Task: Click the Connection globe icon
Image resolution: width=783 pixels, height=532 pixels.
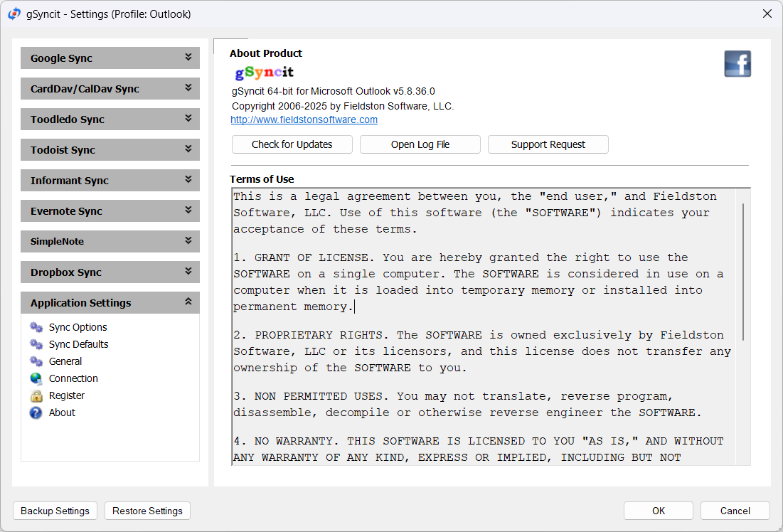Action: [x=36, y=378]
